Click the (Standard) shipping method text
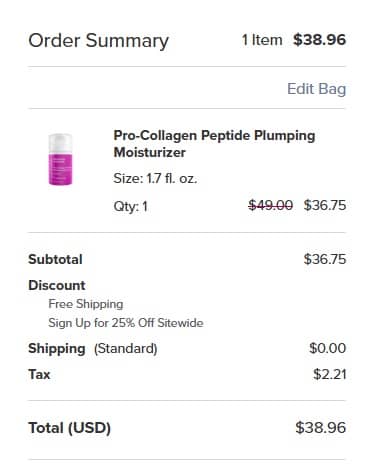Screen dimensions: 371x470 (x=125, y=349)
